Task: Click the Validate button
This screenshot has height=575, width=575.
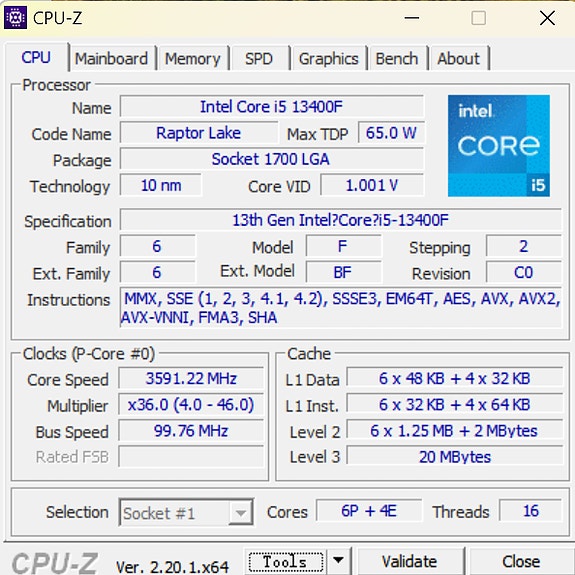Action: pyautogui.click(x=409, y=561)
